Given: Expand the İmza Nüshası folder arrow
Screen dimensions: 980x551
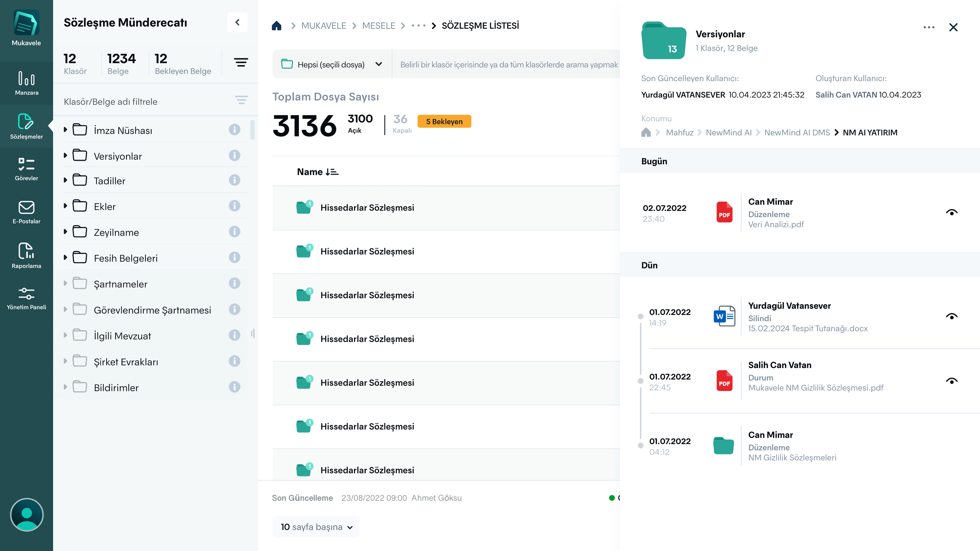Looking at the screenshot, I should (x=65, y=130).
